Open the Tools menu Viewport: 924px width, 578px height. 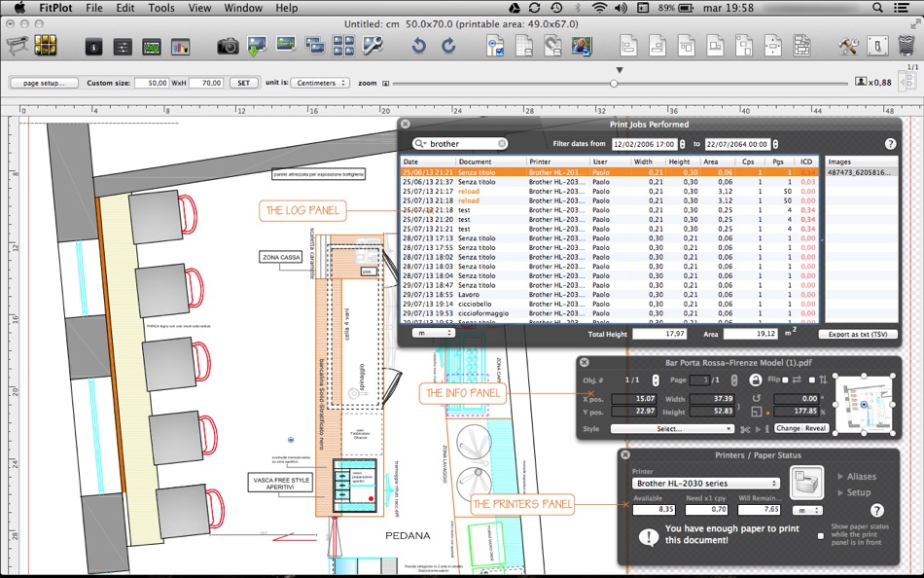(x=161, y=8)
